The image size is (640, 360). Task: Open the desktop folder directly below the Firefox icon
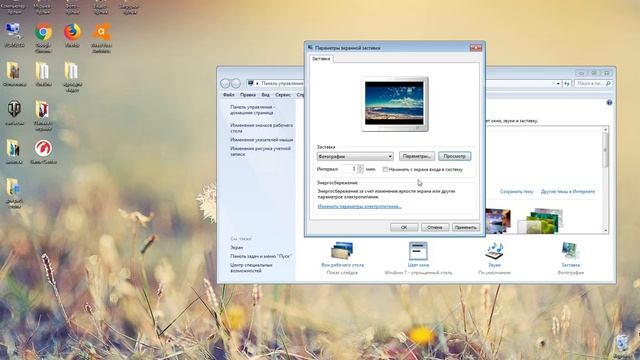point(71,71)
